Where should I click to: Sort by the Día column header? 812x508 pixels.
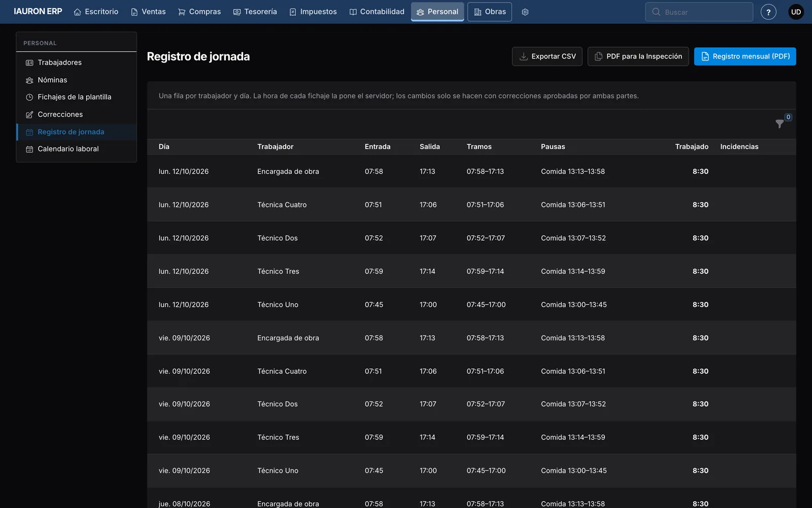164,147
